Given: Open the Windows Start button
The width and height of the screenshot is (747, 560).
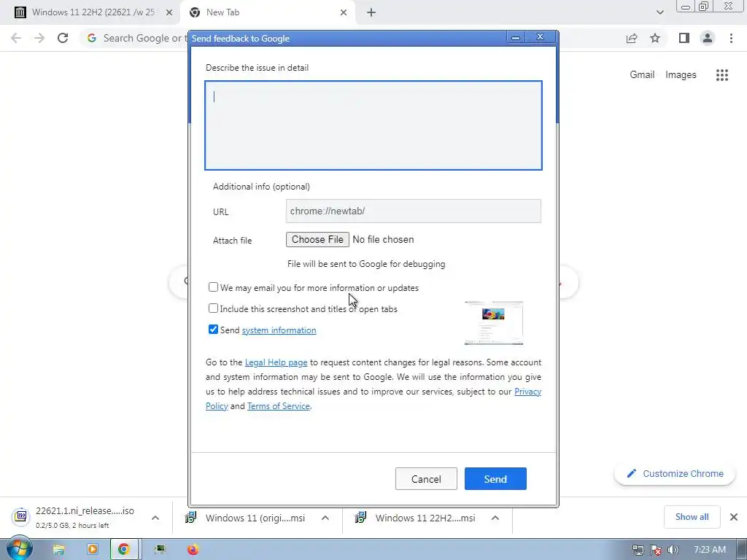Looking at the screenshot, I should click(x=20, y=548).
